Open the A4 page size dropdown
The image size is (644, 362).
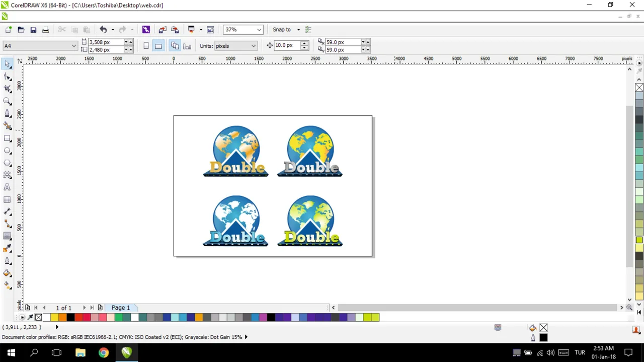coord(40,46)
